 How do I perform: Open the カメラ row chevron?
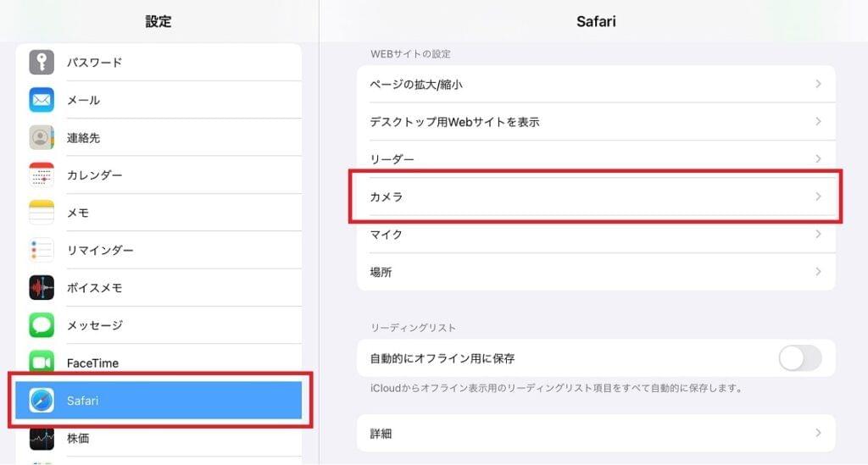(818, 197)
